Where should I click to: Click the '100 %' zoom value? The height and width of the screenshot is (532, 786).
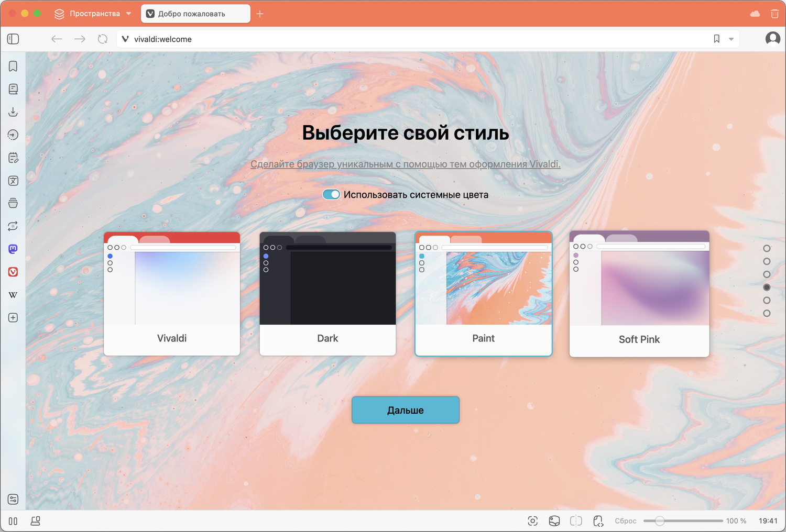click(x=736, y=521)
